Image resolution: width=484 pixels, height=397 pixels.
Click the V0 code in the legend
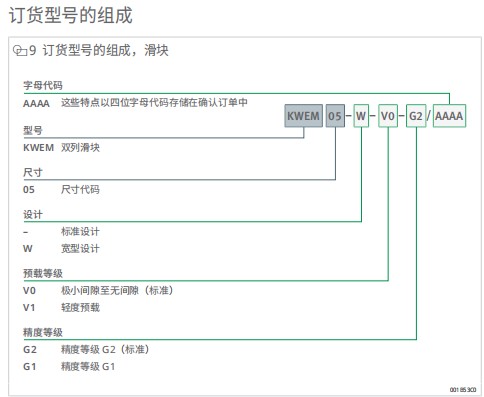click(29, 291)
